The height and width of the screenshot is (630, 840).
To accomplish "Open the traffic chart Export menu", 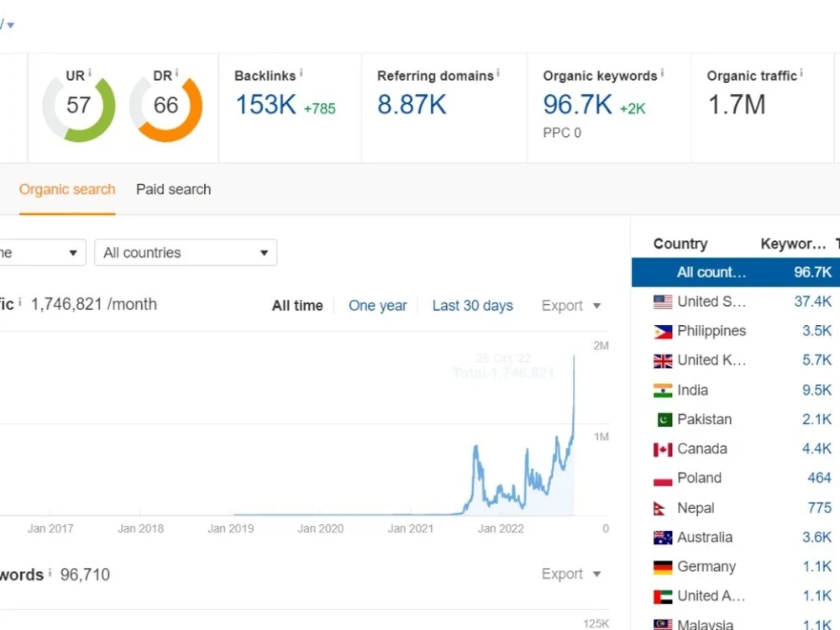I will [x=570, y=306].
